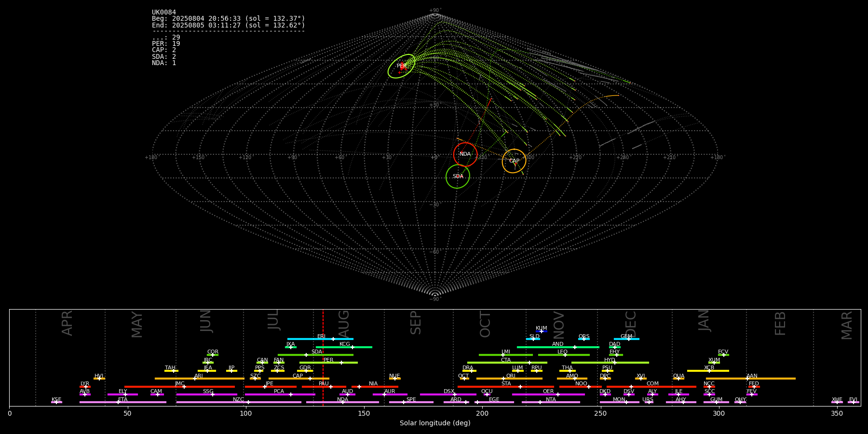868x434 pixels.
Task: Click the +150 longitude label on map
Action: click(198, 158)
